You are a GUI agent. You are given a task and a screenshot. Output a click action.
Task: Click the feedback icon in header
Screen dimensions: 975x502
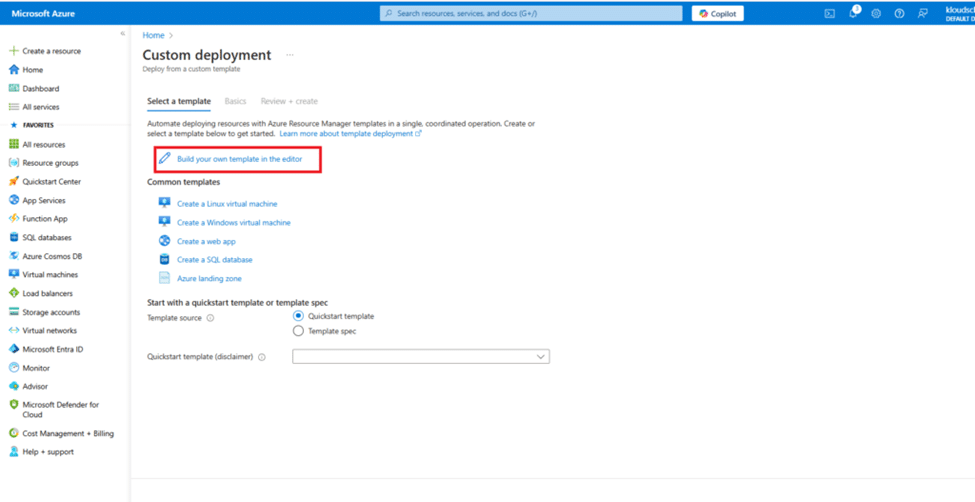[922, 14]
